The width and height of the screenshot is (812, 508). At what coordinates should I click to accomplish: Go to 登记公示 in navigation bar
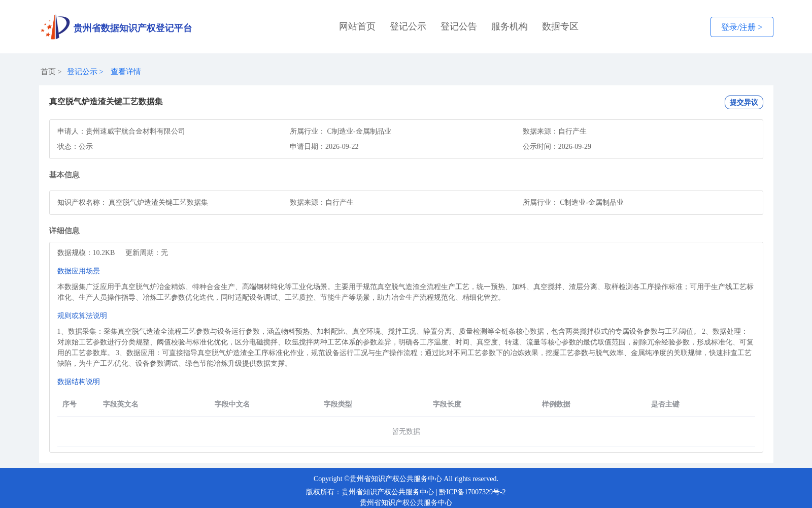[x=408, y=26]
